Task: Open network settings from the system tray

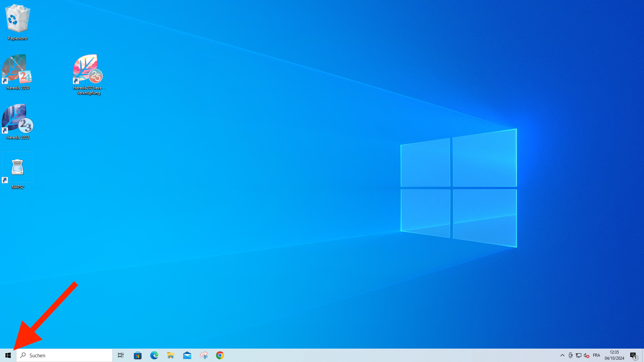Action: tap(579, 355)
